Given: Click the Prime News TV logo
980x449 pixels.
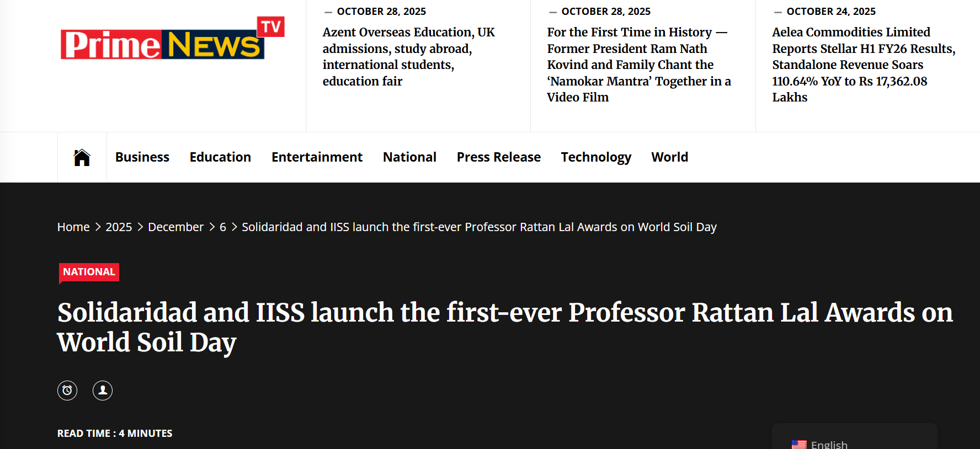Looking at the screenshot, I should coord(172,39).
